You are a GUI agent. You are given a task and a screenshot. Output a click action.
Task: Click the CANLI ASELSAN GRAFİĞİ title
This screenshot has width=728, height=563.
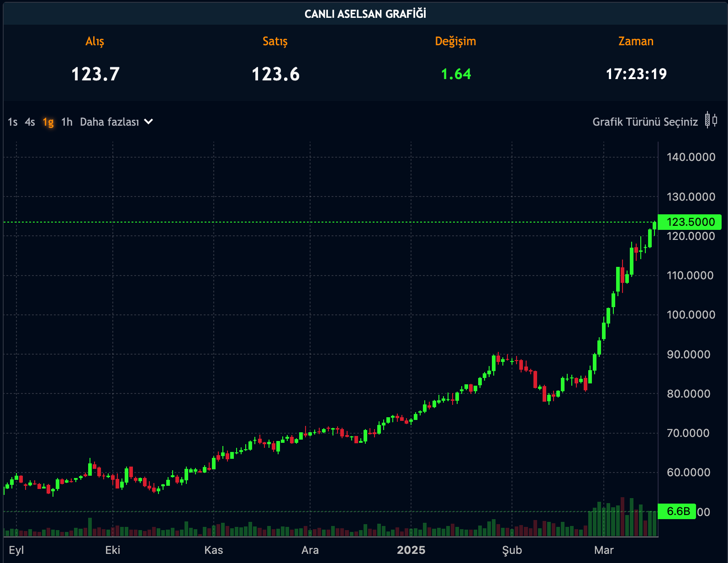coord(365,14)
